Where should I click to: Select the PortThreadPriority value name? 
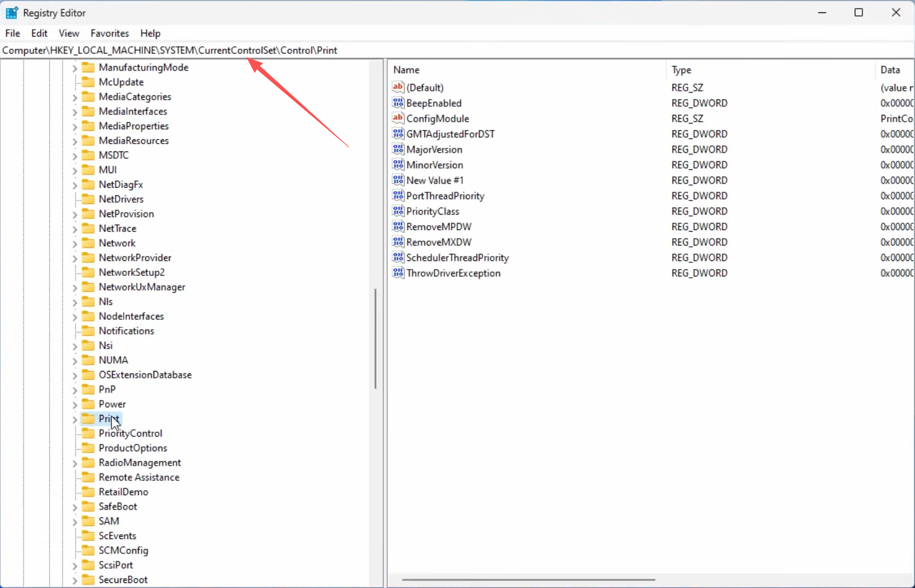445,196
